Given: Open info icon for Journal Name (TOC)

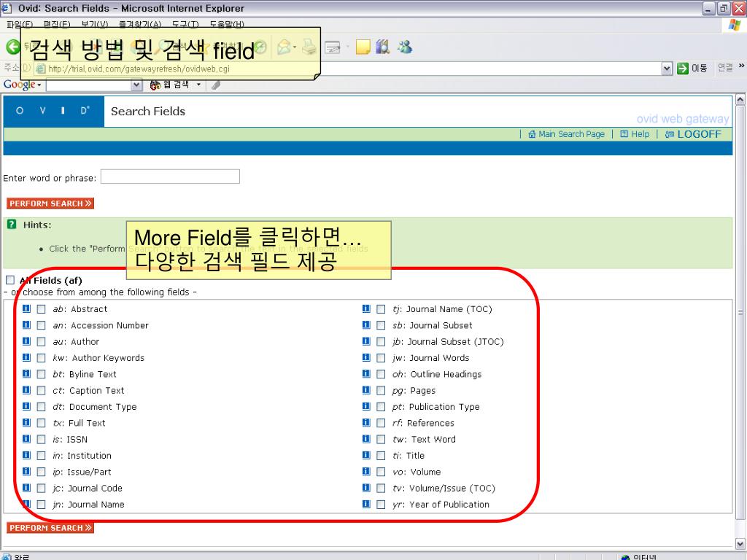Looking at the screenshot, I should point(366,308).
